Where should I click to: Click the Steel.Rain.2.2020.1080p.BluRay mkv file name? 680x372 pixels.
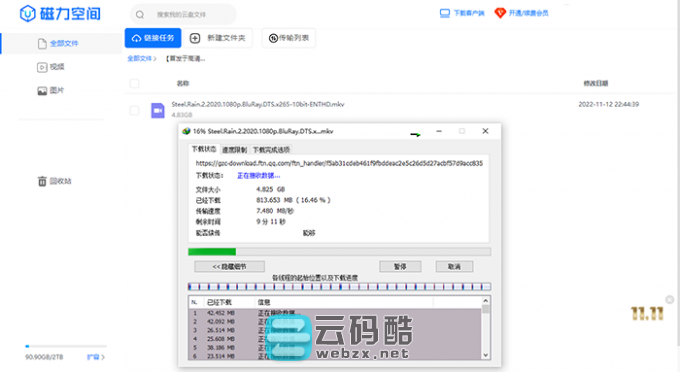[258, 104]
